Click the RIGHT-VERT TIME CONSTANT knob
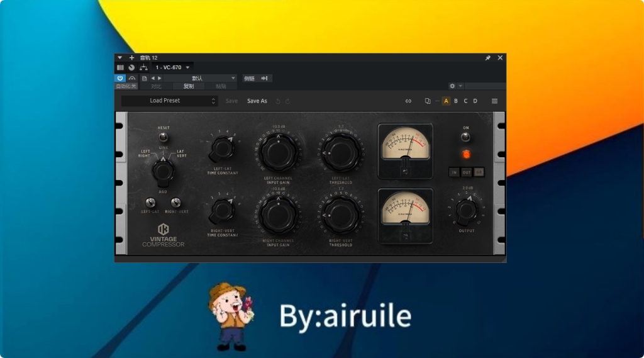The image size is (644, 358). click(x=222, y=211)
